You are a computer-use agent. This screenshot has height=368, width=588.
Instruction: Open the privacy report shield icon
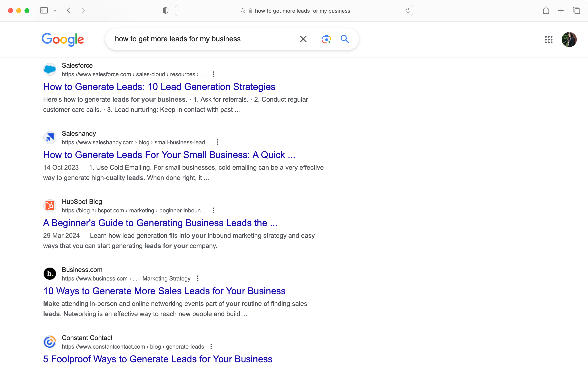pos(165,10)
